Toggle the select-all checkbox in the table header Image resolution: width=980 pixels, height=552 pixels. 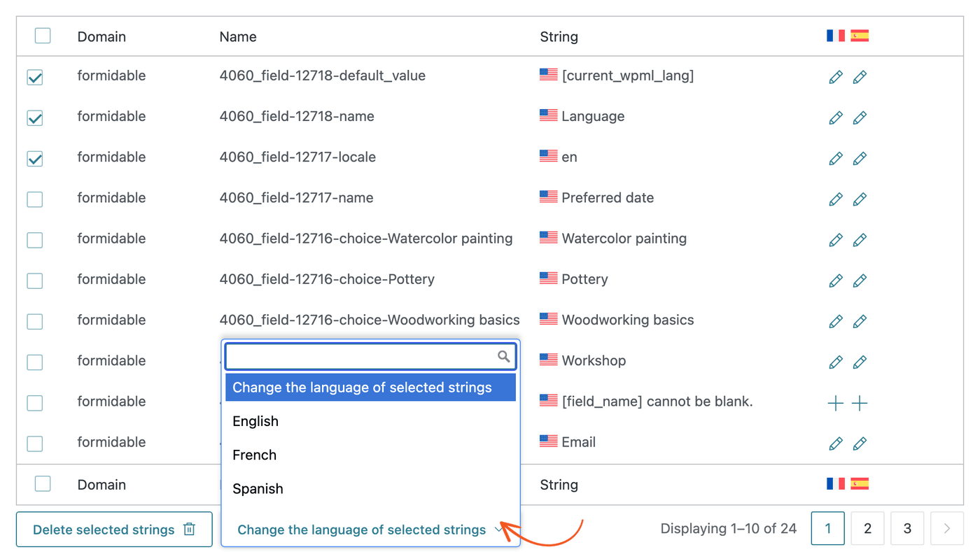43,36
